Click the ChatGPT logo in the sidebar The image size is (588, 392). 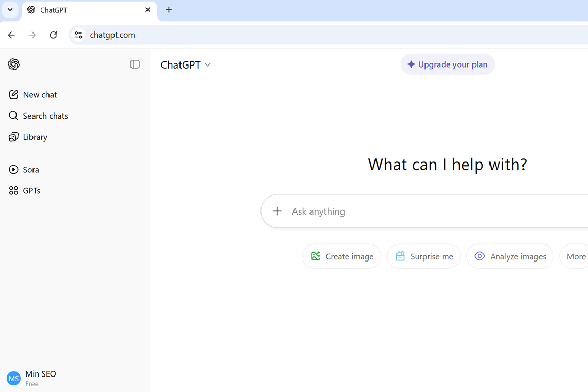14,64
